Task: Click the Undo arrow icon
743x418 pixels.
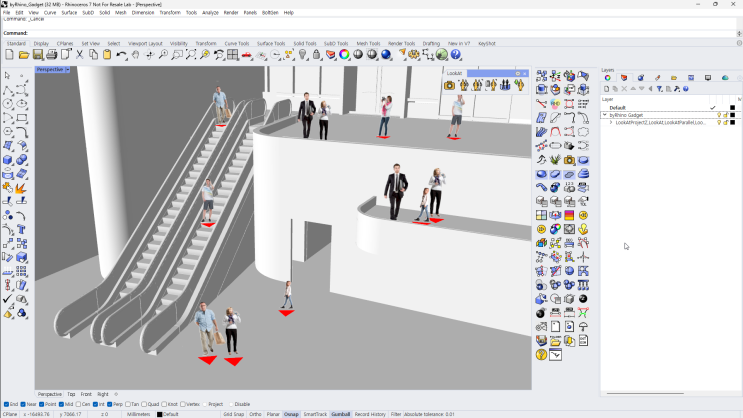Action: click(x=121, y=55)
